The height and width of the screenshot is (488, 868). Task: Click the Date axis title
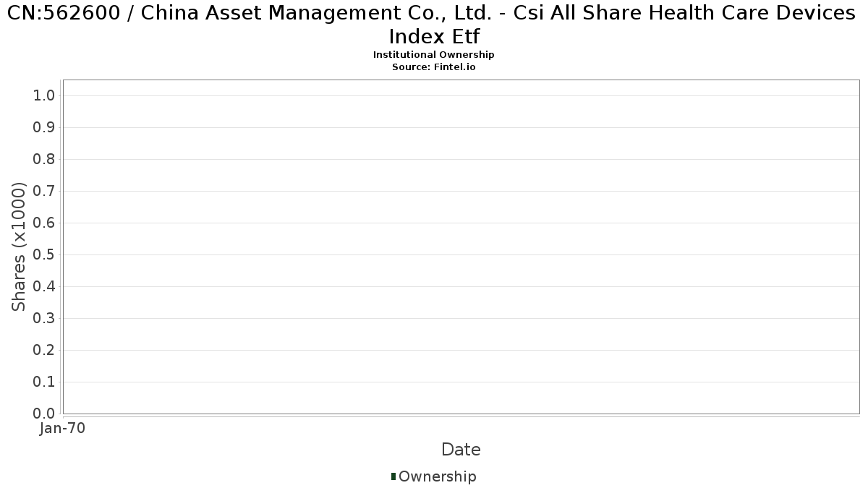point(461,450)
